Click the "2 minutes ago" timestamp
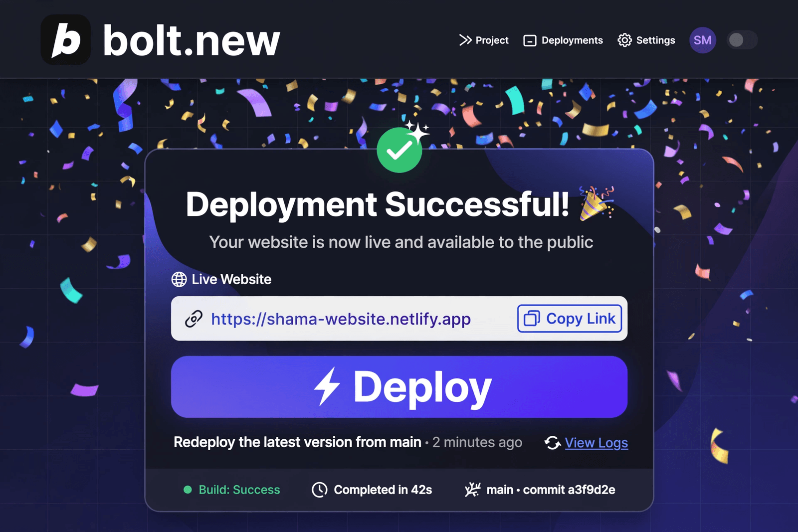The image size is (798, 532). (x=477, y=442)
